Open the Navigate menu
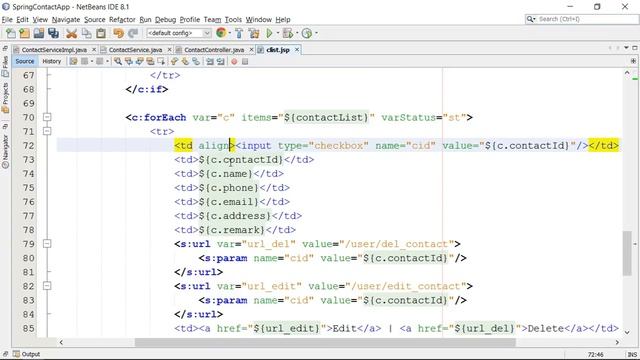Screen dimensions: 640x360 click(66, 20)
